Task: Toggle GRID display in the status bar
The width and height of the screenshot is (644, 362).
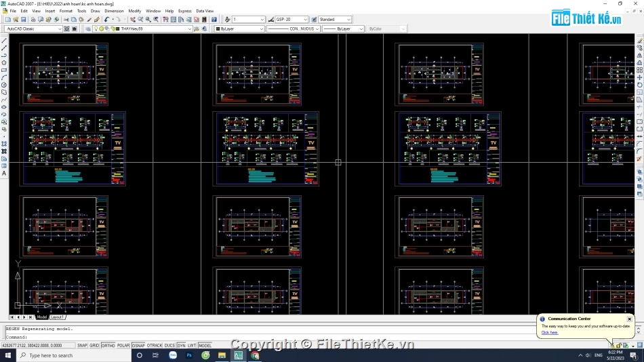Action: [94, 346]
